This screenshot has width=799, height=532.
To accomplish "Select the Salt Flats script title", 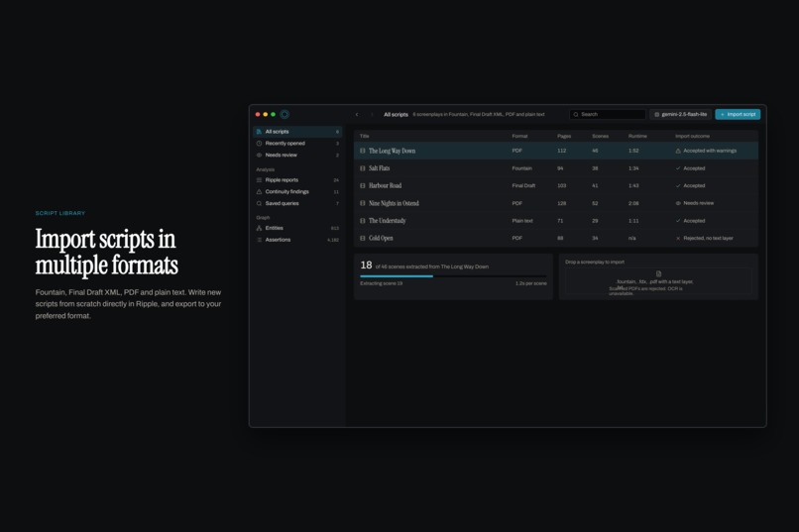I will [379, 168].
